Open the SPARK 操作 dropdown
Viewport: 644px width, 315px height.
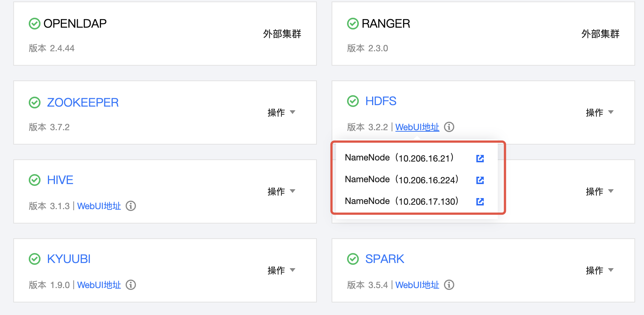tap(599, 270)
